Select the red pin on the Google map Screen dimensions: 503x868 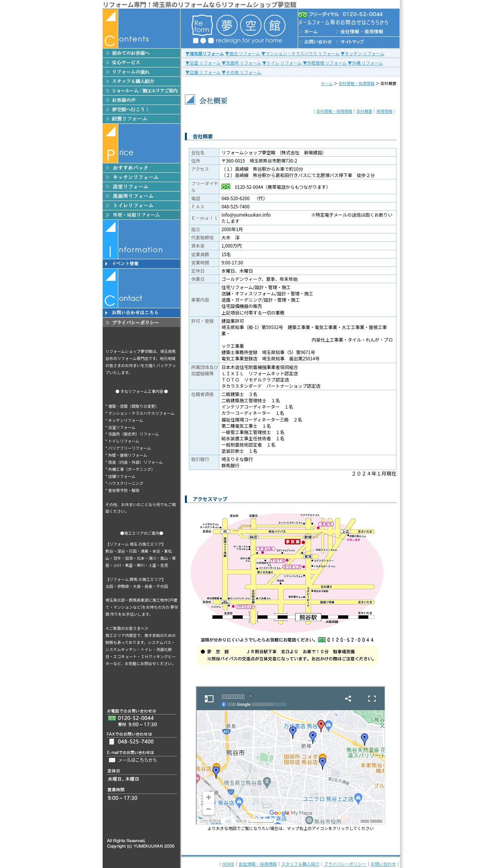click(321, 726)
